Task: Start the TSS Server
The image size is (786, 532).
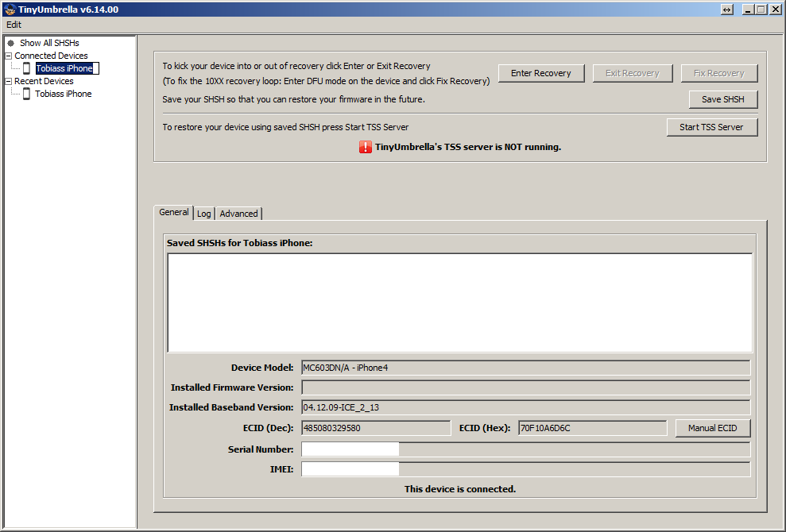Action: pos(712,127)
